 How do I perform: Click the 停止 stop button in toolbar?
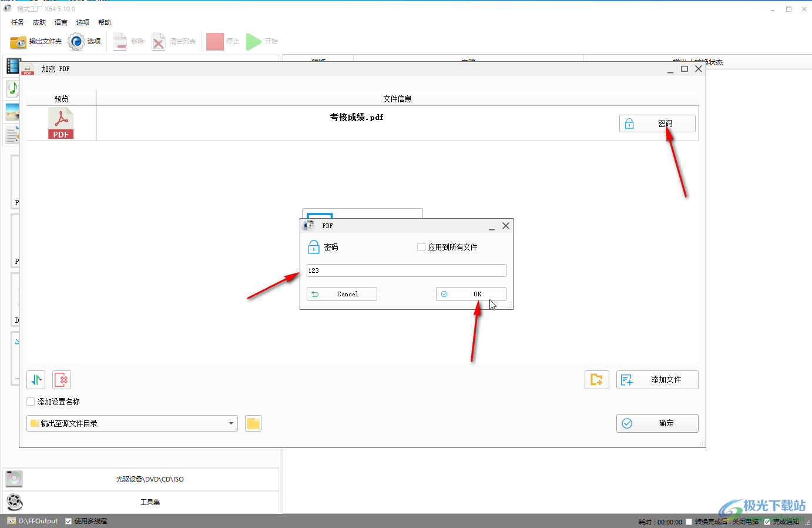pos(223,42)
